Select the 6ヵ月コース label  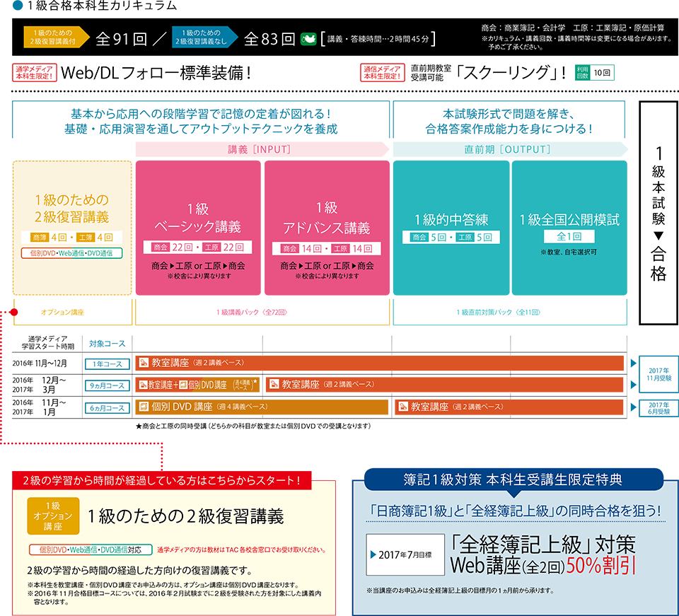tap(108, 407)
